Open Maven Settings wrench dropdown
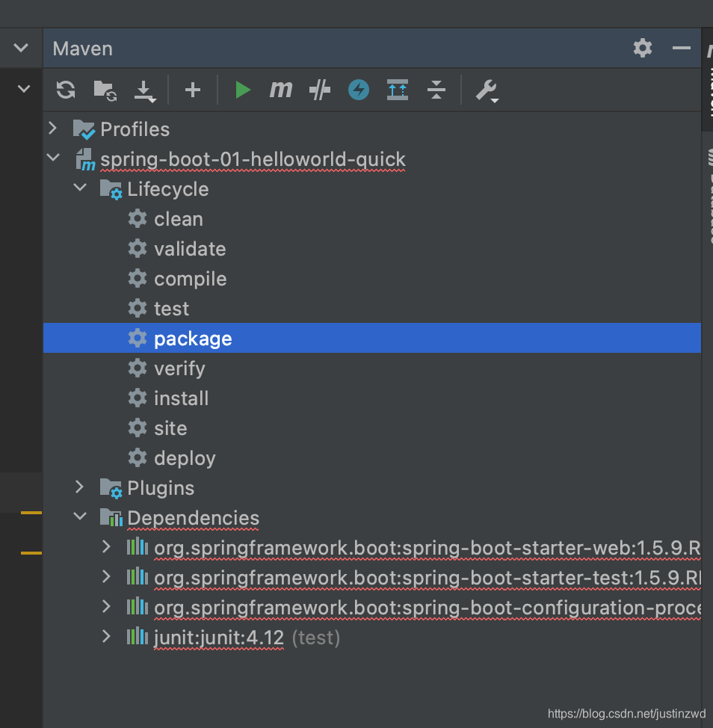The height and width of the screenshot is (728, 713). coord(487,90)
